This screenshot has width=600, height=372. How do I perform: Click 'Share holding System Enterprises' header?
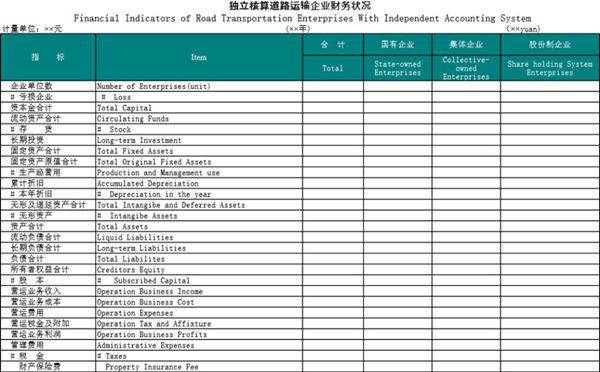click(x=550, y=68)
